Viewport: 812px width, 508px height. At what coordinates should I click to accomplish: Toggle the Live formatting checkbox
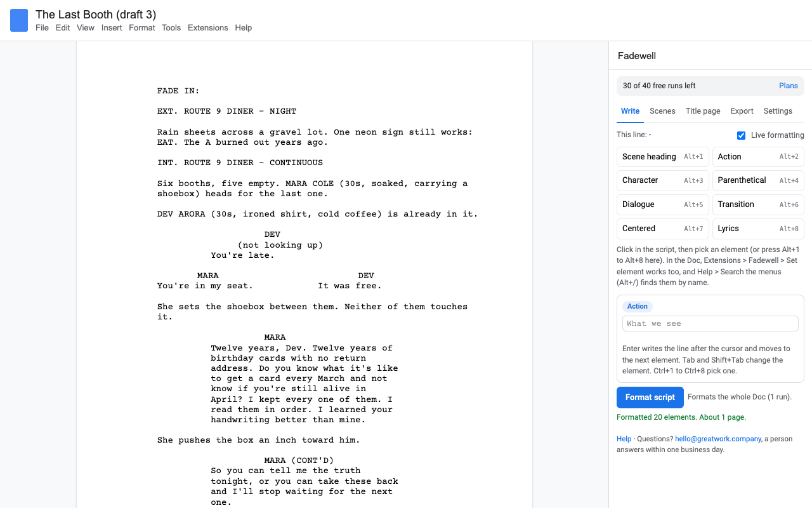(x=741, y=135)
